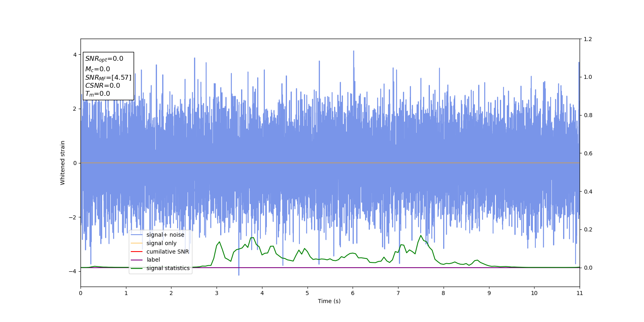Screen dimensions: 644x322
Task: Click the CSNR=0.0 annotation text
Action: (x=103, y=85)
